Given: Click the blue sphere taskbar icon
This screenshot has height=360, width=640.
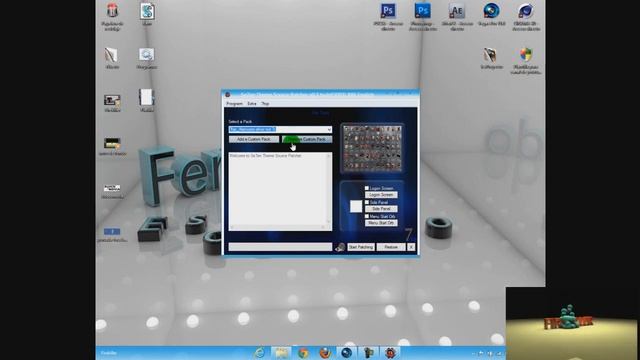Looking at the screenshot, I should click(x=347, y=353).
